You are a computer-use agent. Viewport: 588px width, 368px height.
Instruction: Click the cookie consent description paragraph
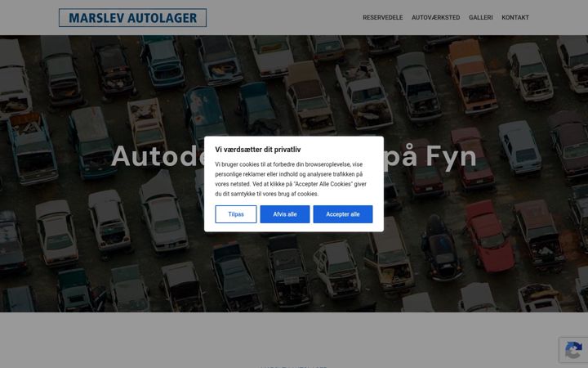291,179
